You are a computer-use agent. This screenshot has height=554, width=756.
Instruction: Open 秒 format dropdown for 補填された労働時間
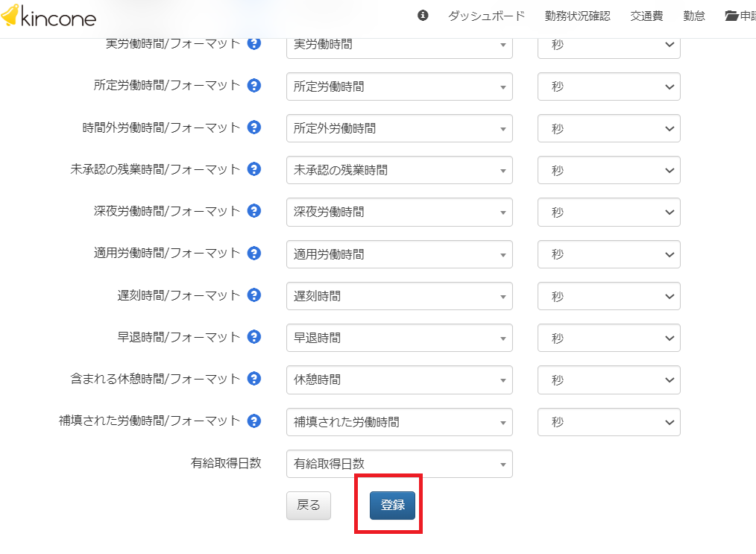click(x=609, y=422)
